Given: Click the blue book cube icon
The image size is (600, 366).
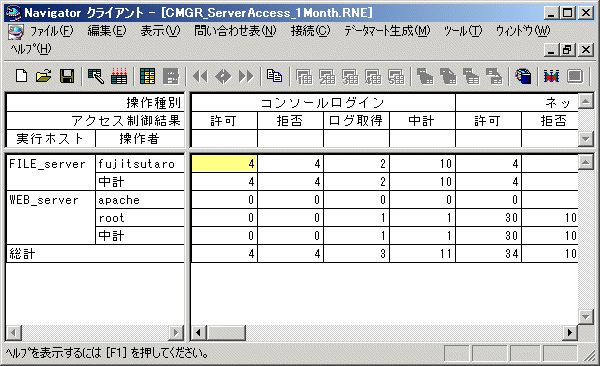Looking at the screenshot, I should [x=523, y=76].
